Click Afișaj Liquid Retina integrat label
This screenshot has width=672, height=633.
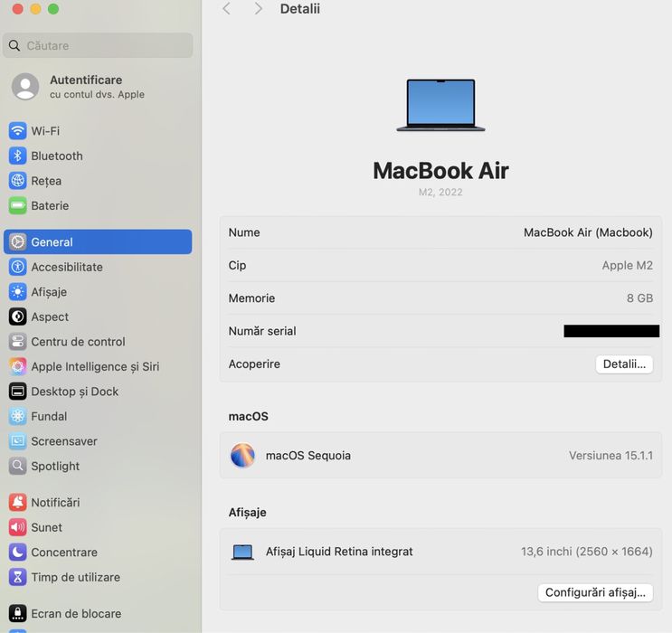(x=339, y=552)
